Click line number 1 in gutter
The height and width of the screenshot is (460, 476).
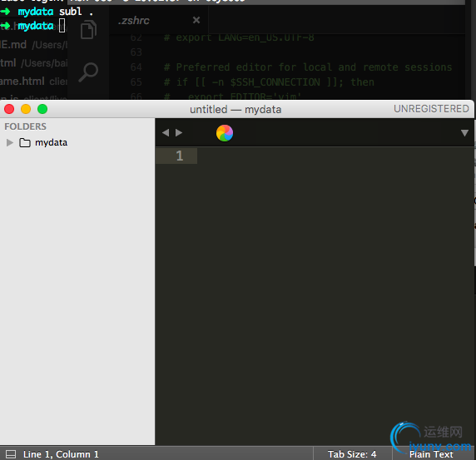click(x=180, y=156)
